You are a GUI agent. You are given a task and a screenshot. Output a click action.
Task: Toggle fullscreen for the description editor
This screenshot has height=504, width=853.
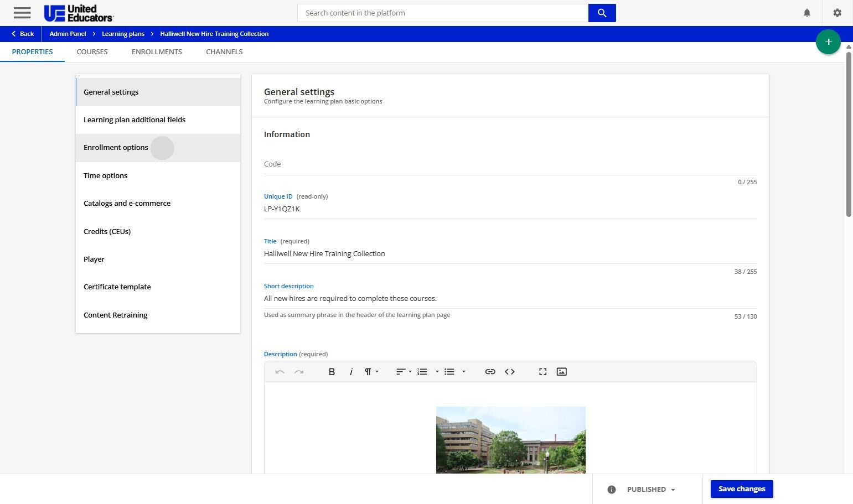(542, 372)
